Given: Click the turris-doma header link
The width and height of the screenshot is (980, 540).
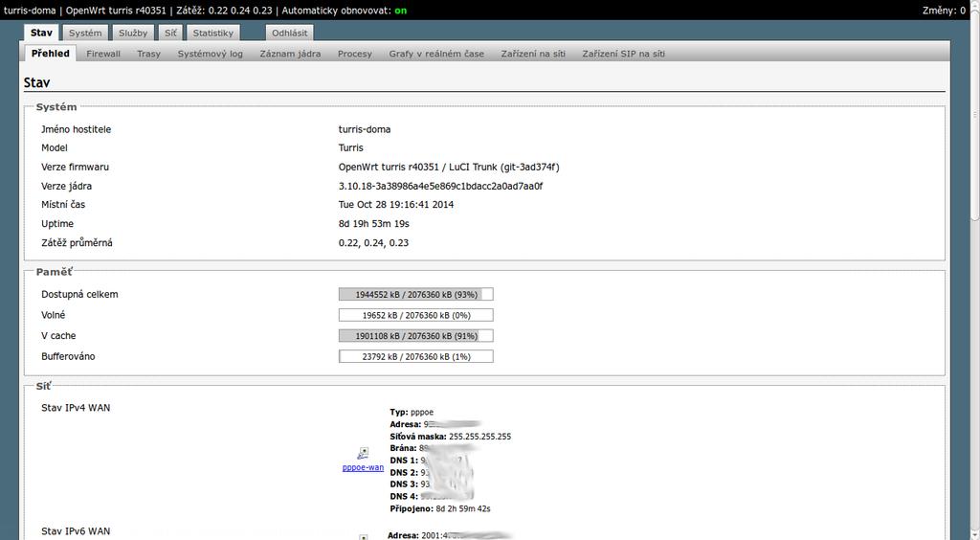Looking at the screenshot, I should (30, 10).
